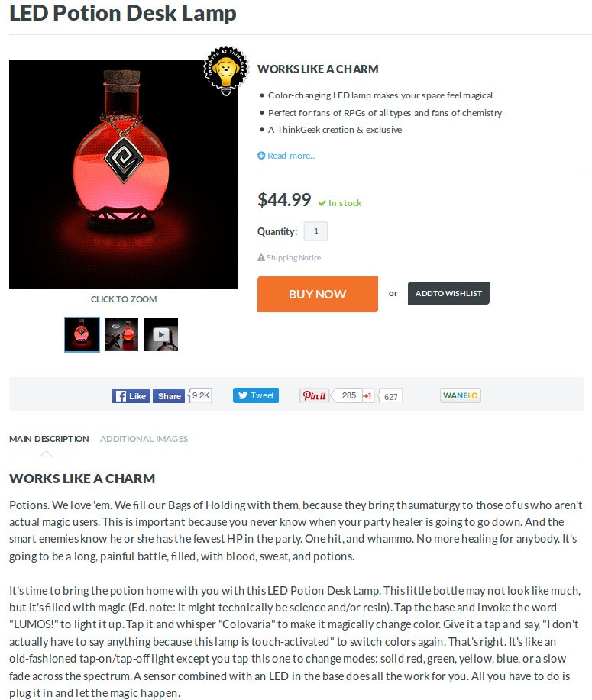
Task: Click into the Quantity input field
Action: point(316,231)
